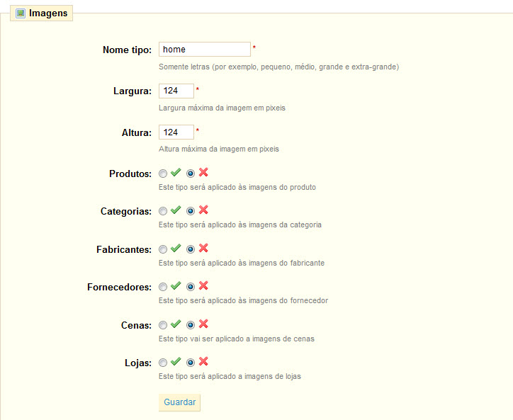Click red X icon for Fornecedores
This screenshot has width=513, height=420.
(203, 286)
